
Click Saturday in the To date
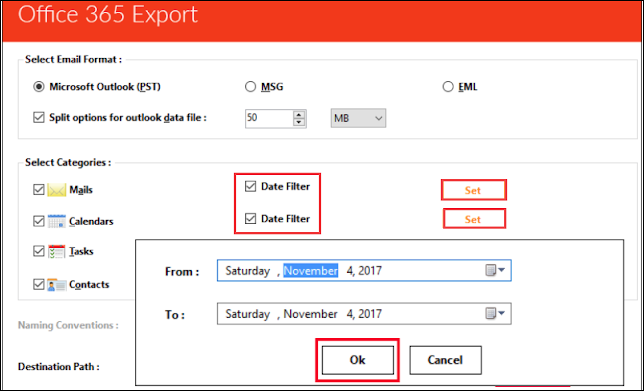tap(248, 314)
